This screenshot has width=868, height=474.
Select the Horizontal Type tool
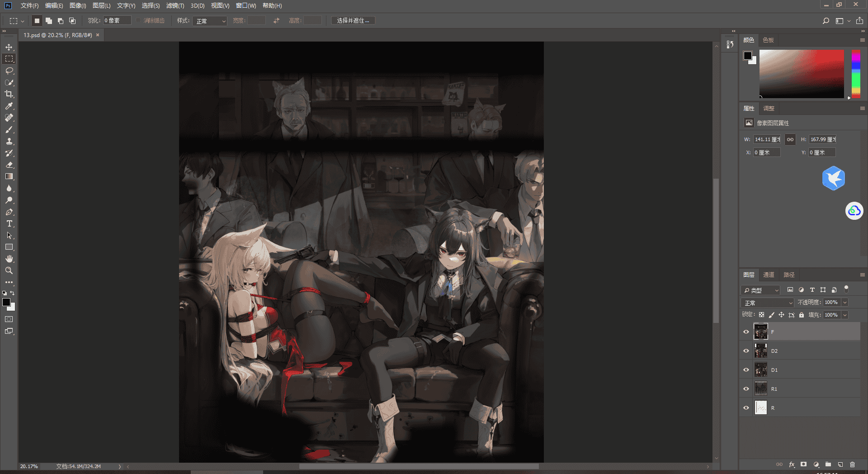pos(9,223)
